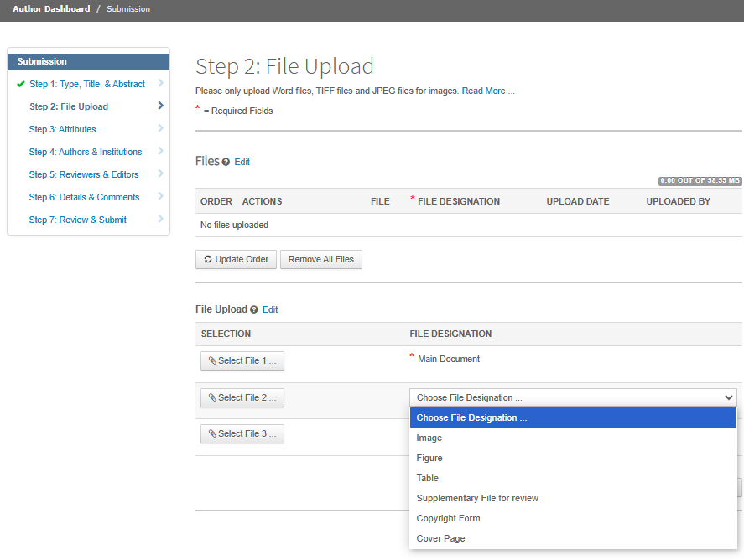
Task: Open the Choose File Designation dropdown for File 2
Action: coord(573,397)
